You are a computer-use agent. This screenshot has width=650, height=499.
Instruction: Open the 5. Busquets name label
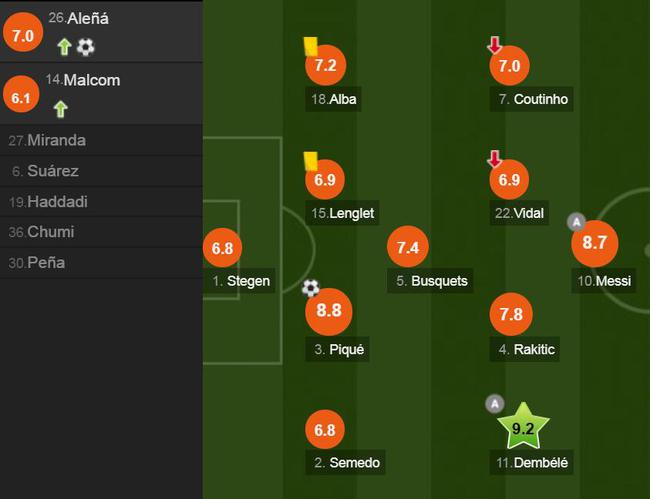(x=430, y=281)
